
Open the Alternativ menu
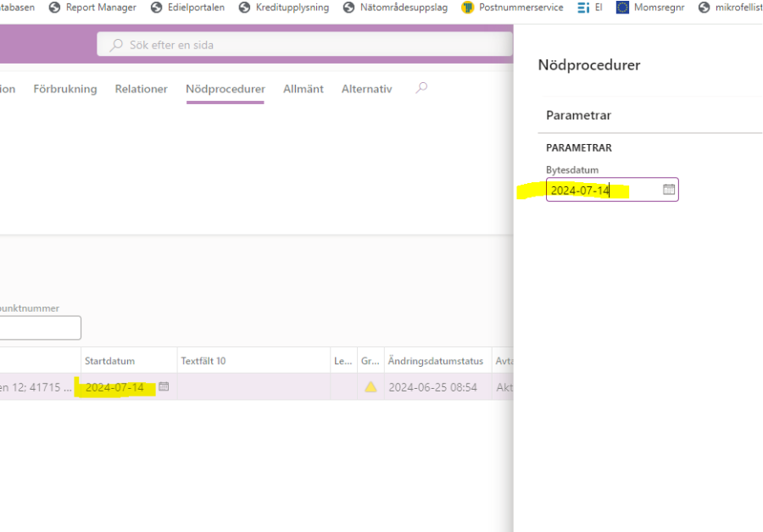click(366, 89)
